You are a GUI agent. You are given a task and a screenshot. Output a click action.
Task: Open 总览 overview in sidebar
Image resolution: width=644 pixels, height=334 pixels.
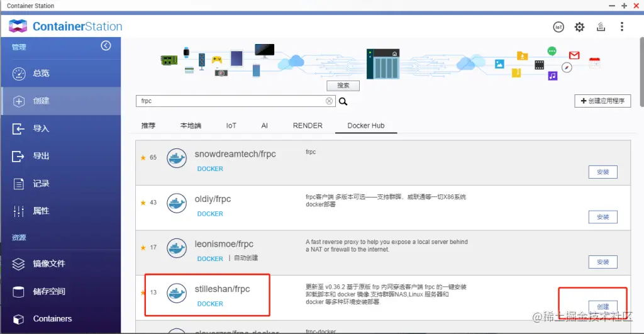coord(61,73)
